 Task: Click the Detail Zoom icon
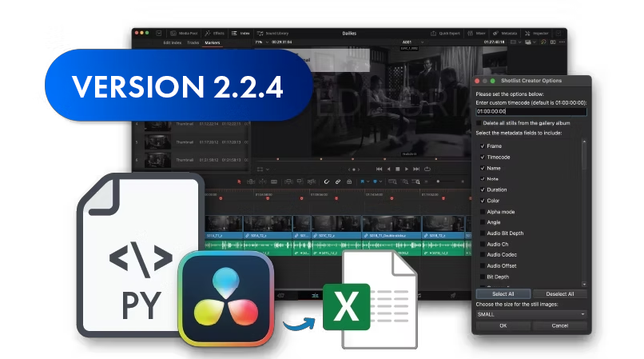point(405,181)
